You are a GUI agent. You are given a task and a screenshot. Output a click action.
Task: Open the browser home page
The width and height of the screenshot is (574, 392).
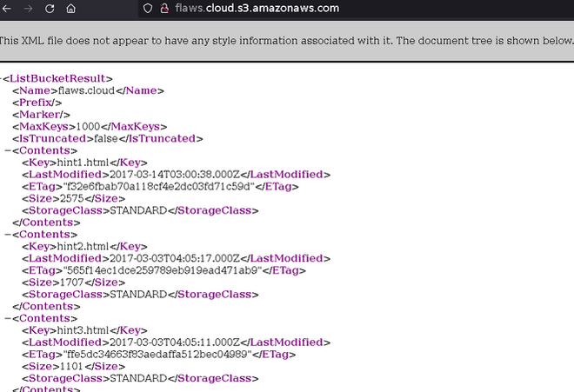click(70, 9)
